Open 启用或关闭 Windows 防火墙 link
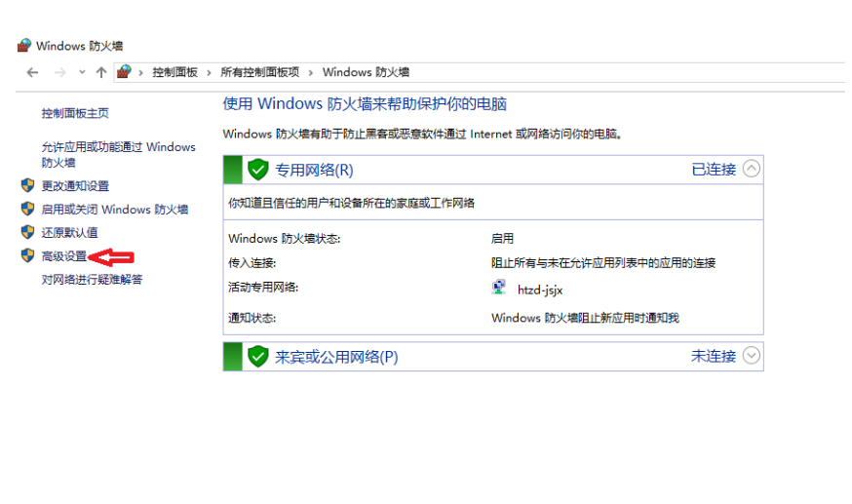The width and height of the screenshot is (852, 504). pyautogui.click(x=115, y=209)
